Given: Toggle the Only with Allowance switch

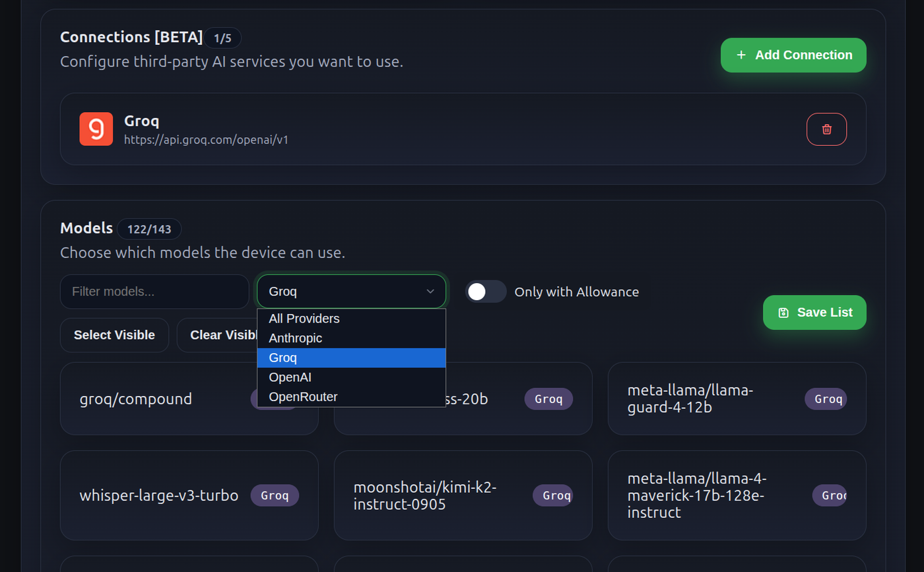Looking at the screenshot, I should pos(486,292).
